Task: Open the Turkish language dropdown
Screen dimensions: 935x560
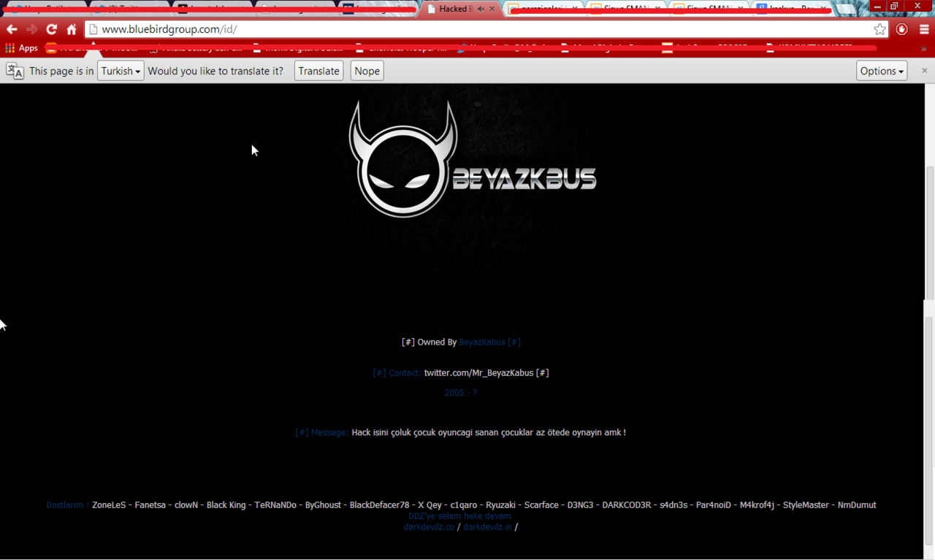Action: point(121,71)
